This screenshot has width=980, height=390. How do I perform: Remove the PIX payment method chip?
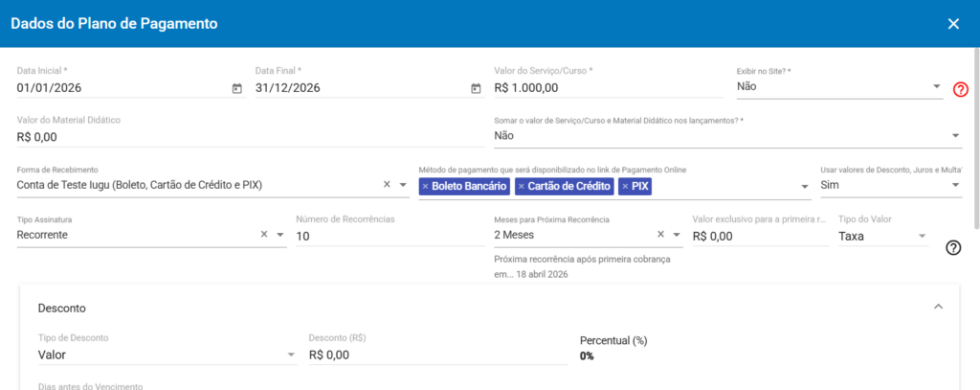click(x=626, y=186)
